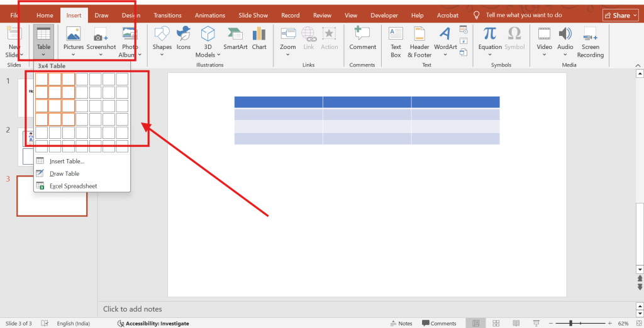Screen dimensions: 644x328
Task: Select Insert Table... option
Action: tap(67, 161)
